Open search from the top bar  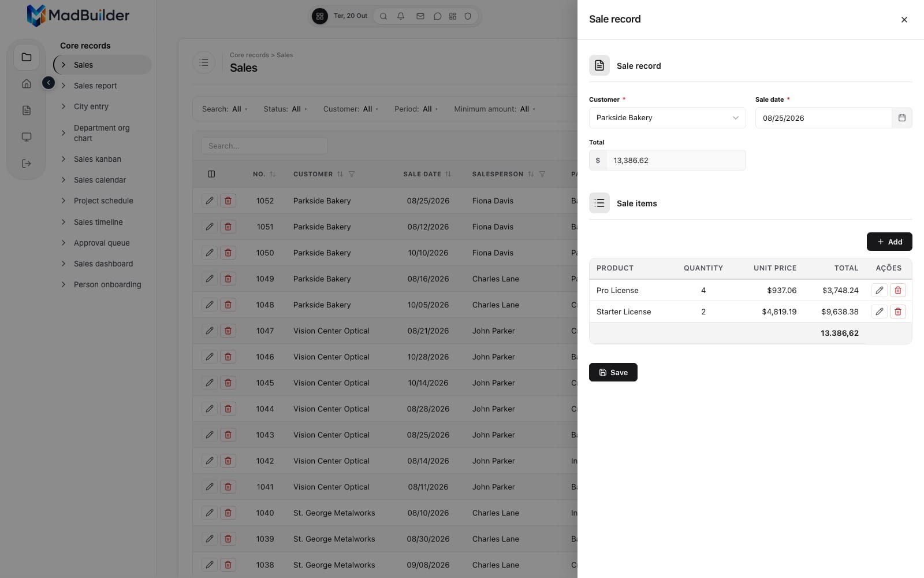383,16
